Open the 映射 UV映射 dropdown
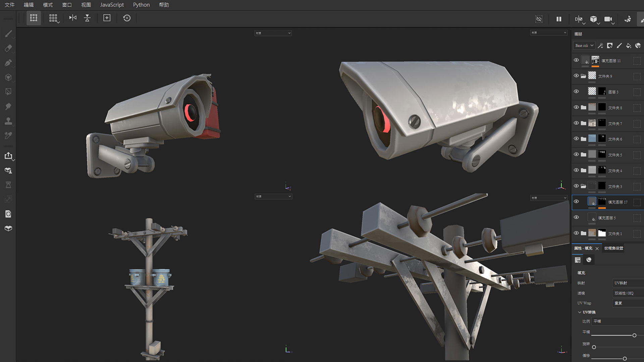This screenshot has width=644, height=362. (627, 283)
